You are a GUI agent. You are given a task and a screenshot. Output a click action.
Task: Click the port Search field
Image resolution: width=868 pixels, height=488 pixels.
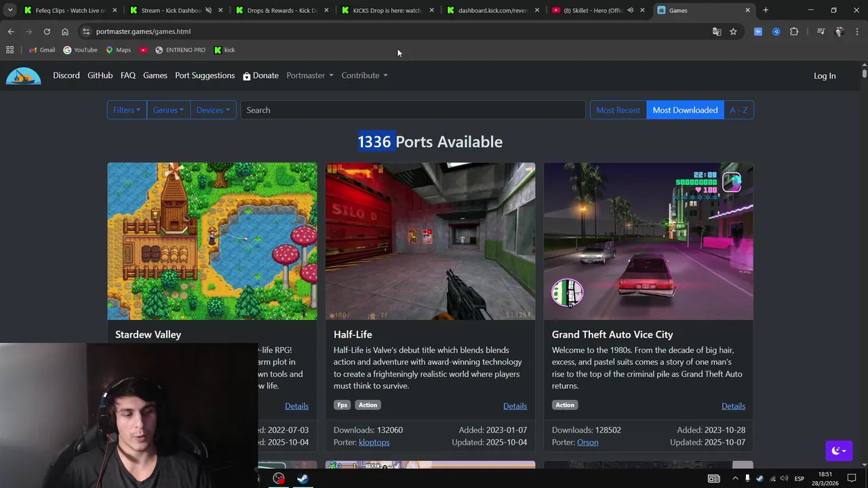click(413, 110)
